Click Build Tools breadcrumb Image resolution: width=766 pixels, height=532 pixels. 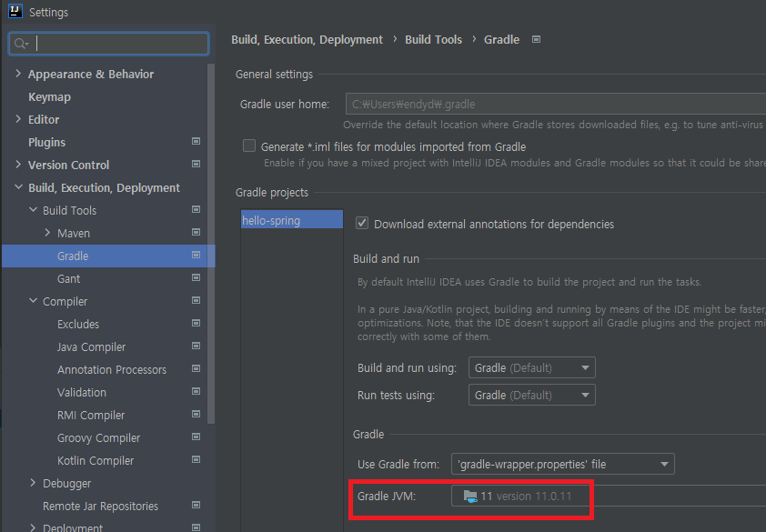point(433,40)
